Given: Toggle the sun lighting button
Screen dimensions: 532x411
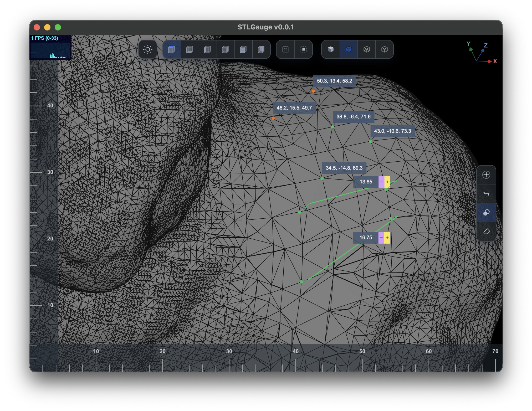Looking at the screenshot, I should [x=148, y=49].
